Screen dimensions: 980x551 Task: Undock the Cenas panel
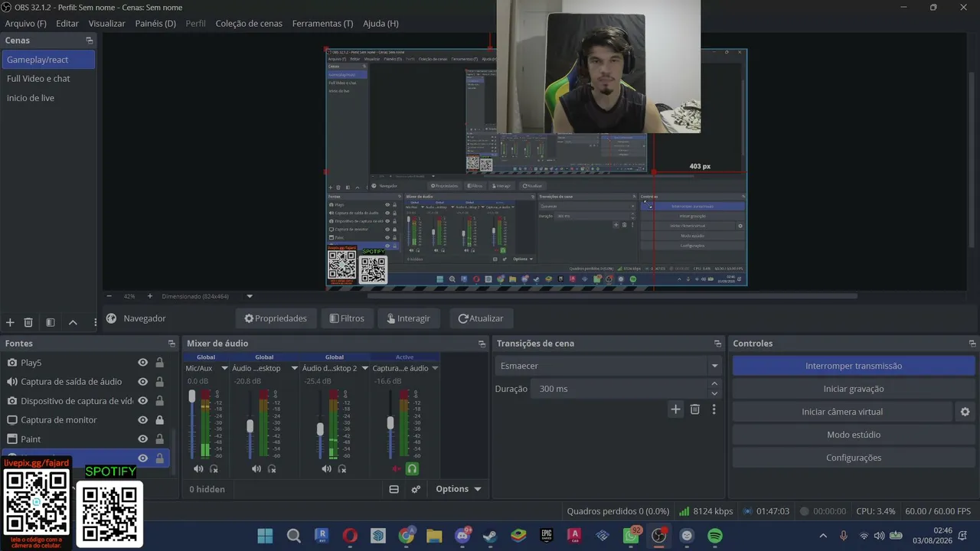pyautogui.click(x=90, y=41)
